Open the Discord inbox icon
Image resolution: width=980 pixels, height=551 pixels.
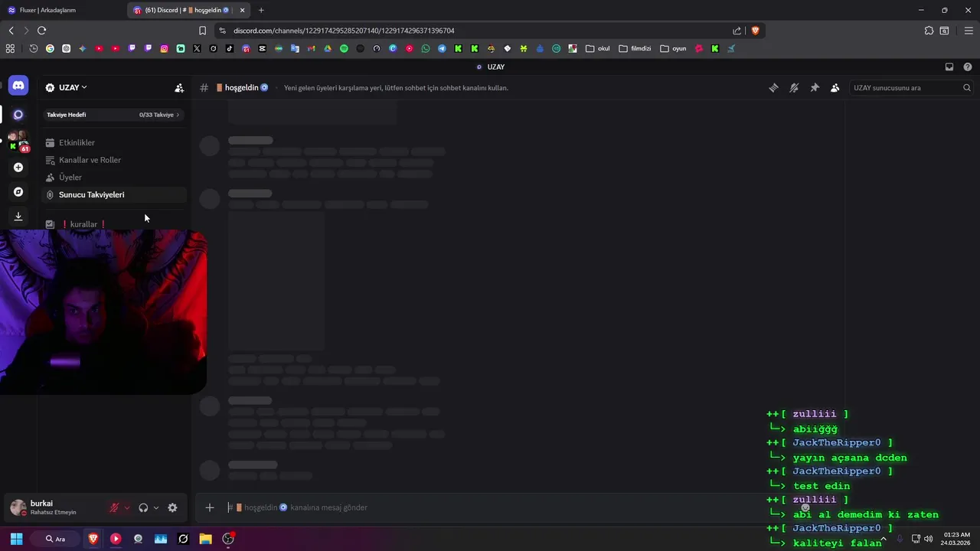pyautogui.click(x=949, y=67)
